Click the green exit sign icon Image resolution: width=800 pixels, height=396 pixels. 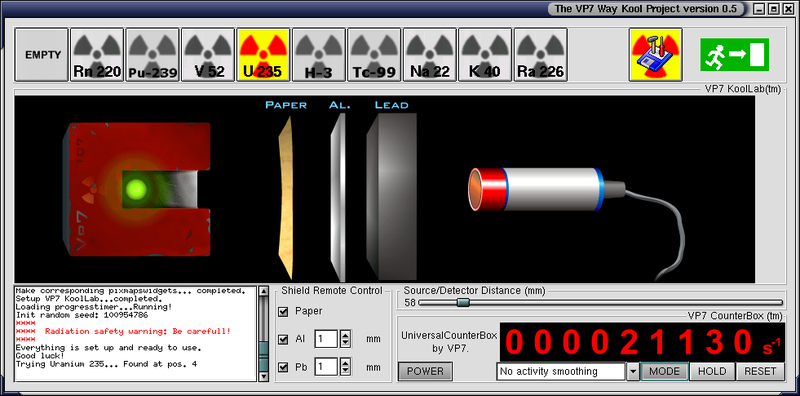734,55
